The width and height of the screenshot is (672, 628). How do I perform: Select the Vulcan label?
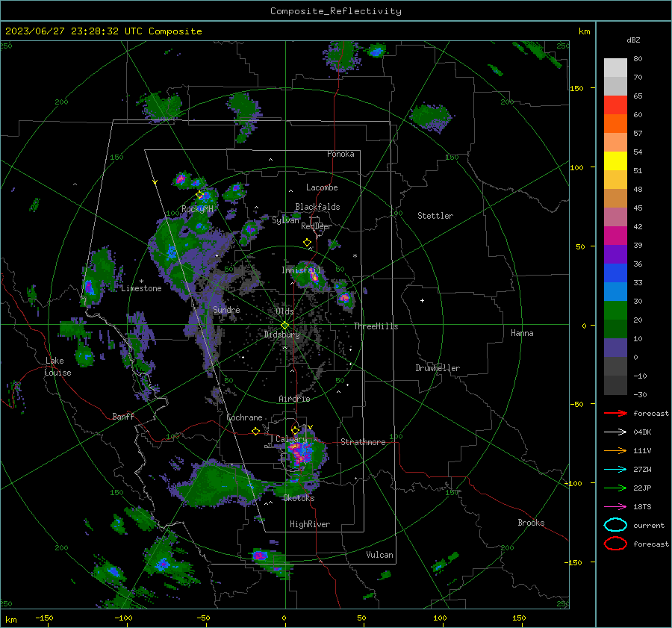click(x=379, y=555)
